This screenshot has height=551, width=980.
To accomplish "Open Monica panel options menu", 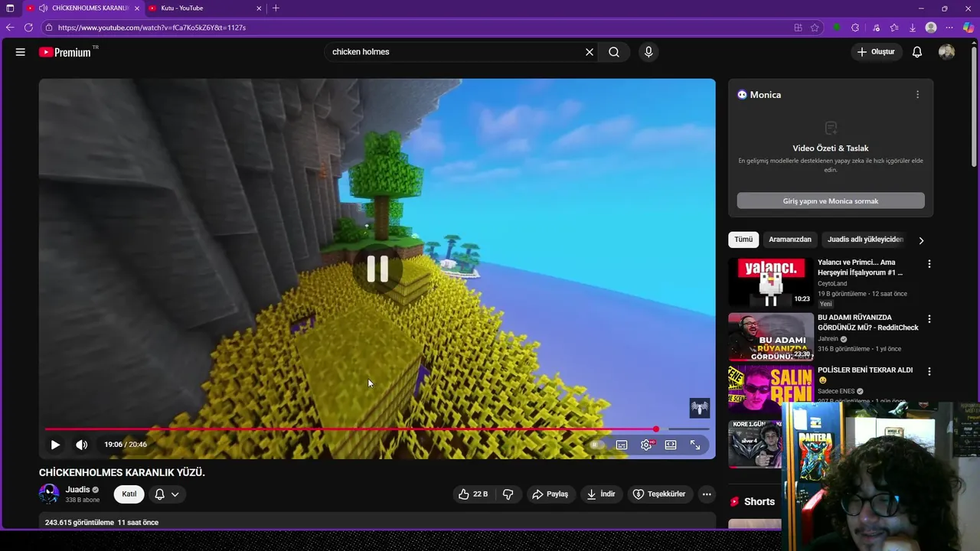I will [917, 95].
